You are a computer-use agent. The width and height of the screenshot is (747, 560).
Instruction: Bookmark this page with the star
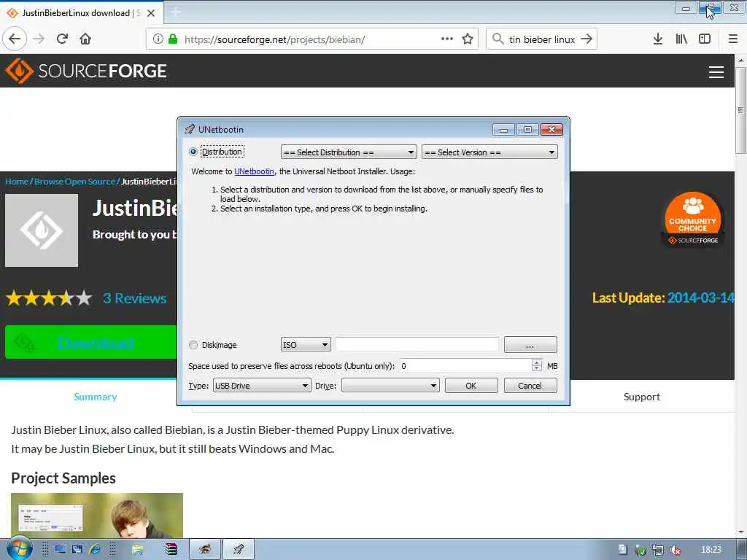pyautogui.click(x=468, y=39)
